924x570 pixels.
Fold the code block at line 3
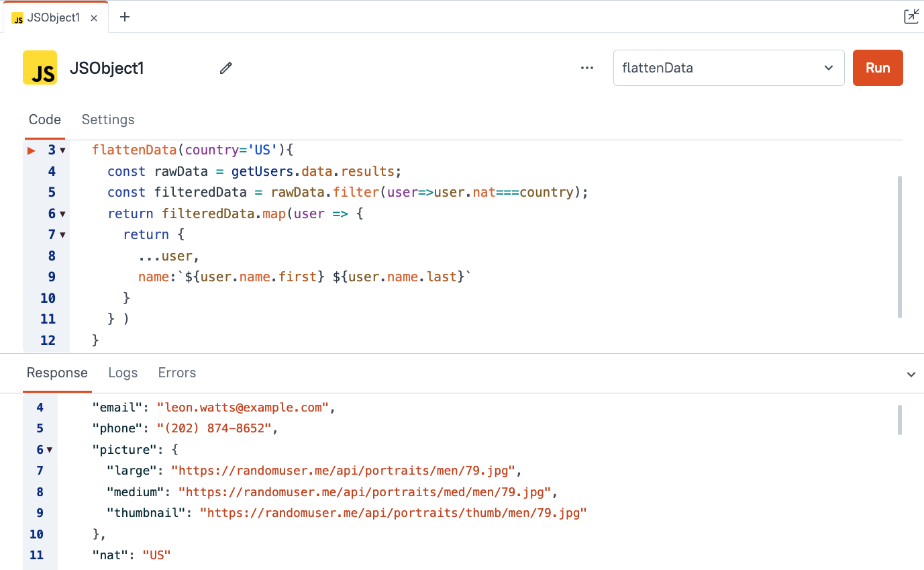click(63, 151)
